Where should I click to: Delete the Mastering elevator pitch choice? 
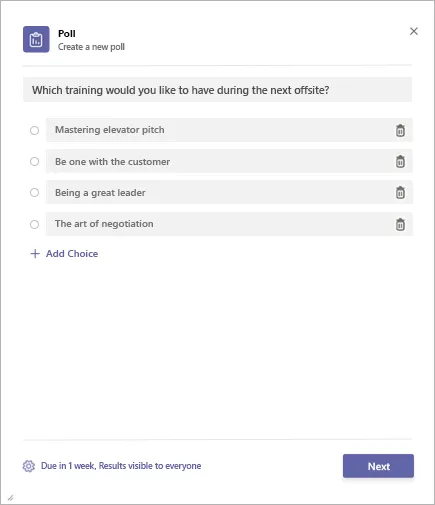(400, 130)
